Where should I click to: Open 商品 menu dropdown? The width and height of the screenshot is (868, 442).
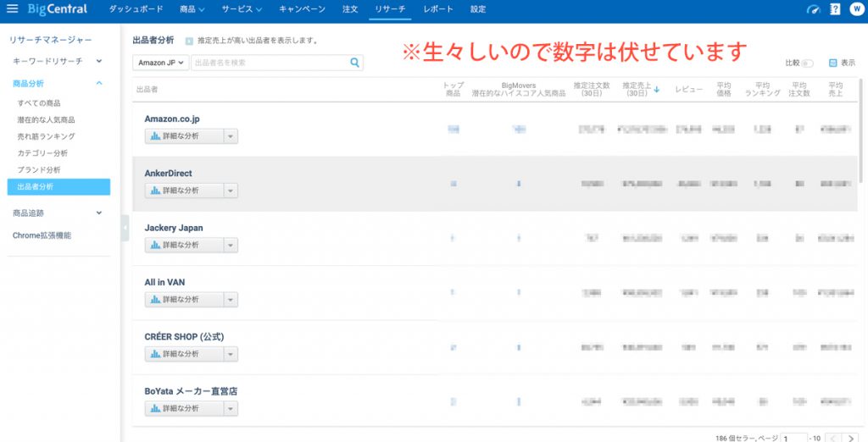(x=192, y=9)
